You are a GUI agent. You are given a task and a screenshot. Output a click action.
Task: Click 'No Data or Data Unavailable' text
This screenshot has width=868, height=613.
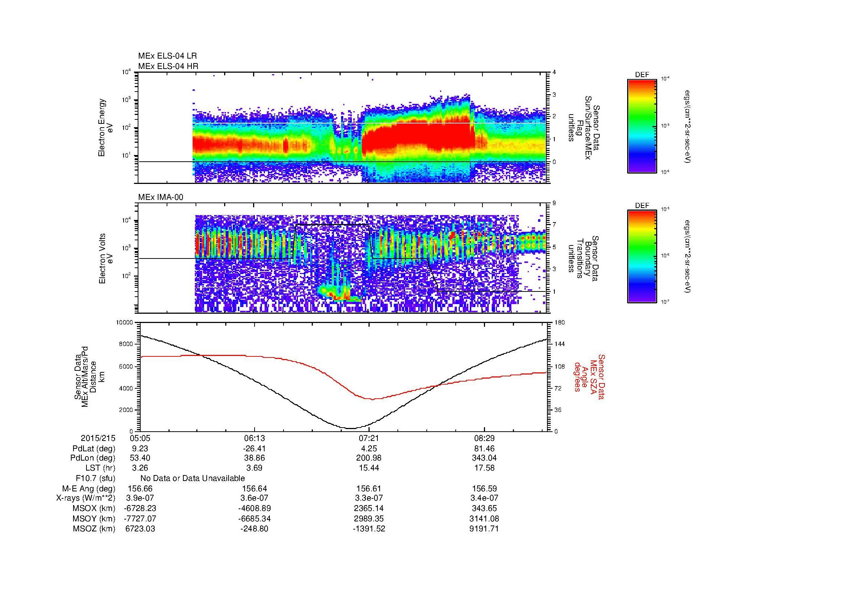click(193, 478)
